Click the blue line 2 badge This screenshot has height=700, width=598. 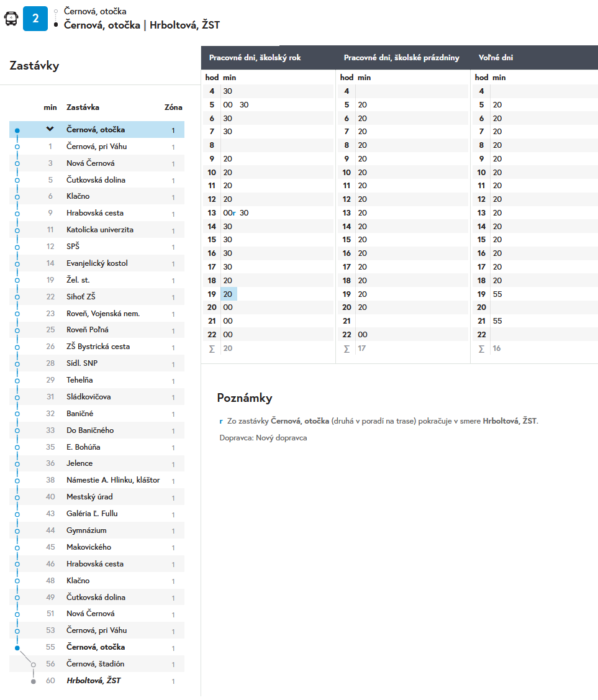(35, 19)
